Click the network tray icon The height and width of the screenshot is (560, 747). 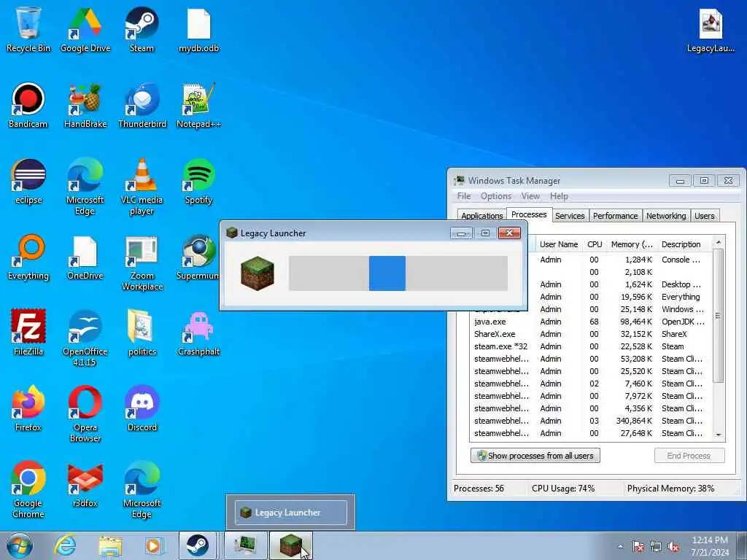tap(656, 547)
